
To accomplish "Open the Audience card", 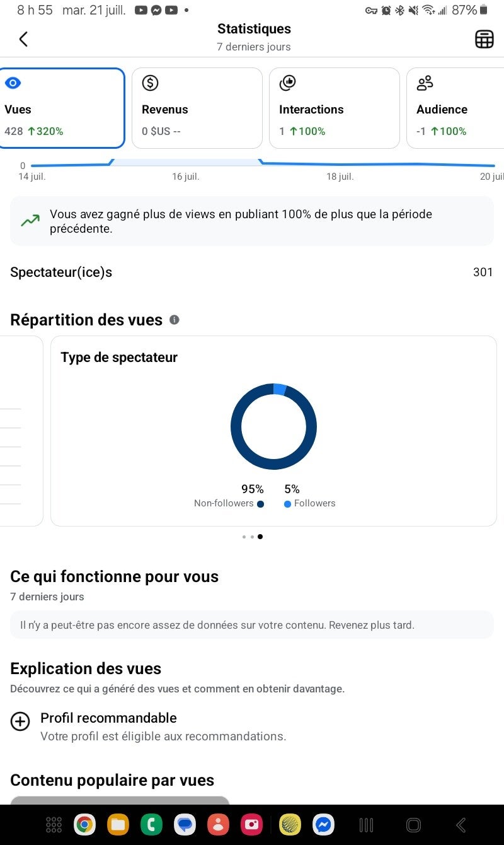I will coord(455,108).
